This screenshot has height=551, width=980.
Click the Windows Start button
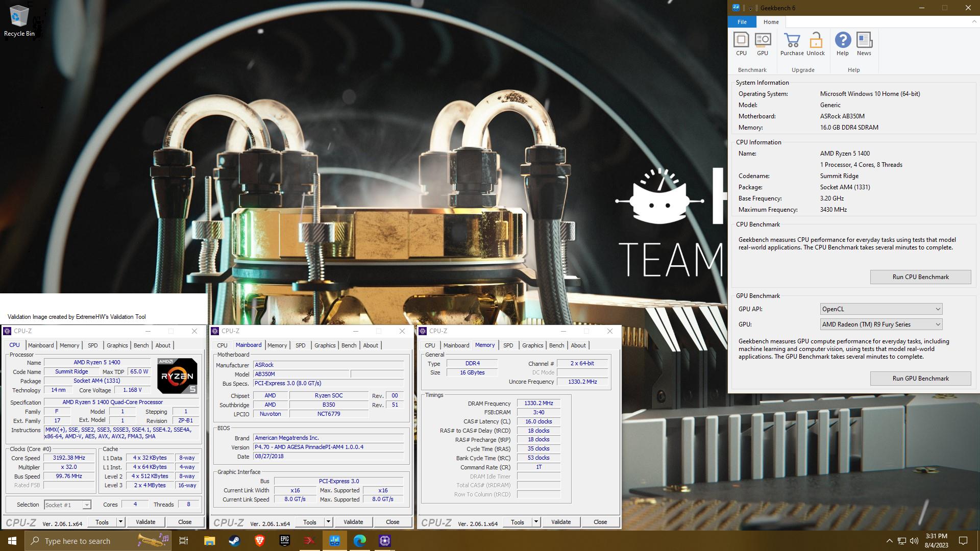pos(12,541)
